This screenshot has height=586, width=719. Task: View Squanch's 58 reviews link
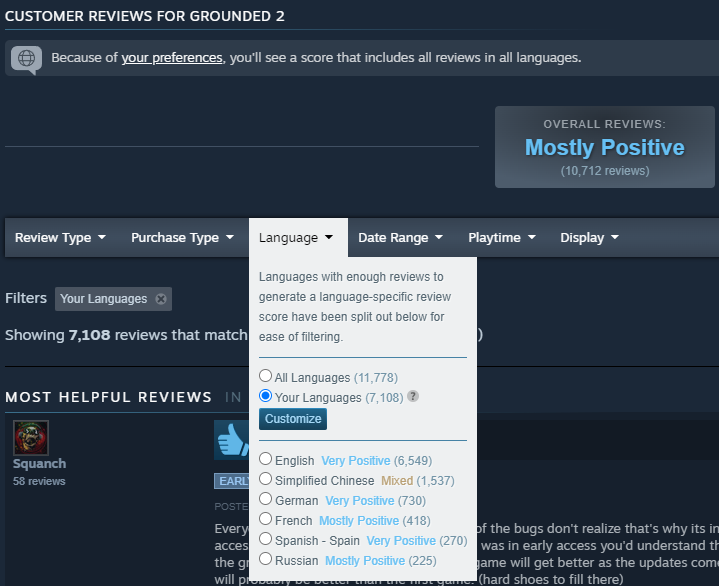click(x=39, y=481)
